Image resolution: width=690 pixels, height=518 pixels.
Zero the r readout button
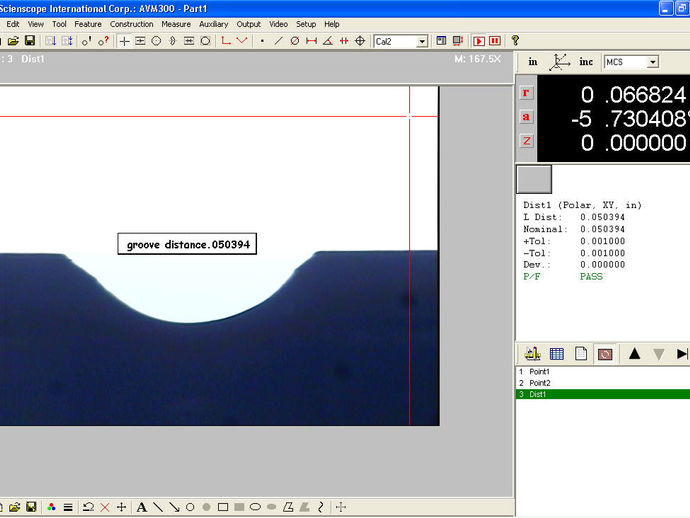526,93
